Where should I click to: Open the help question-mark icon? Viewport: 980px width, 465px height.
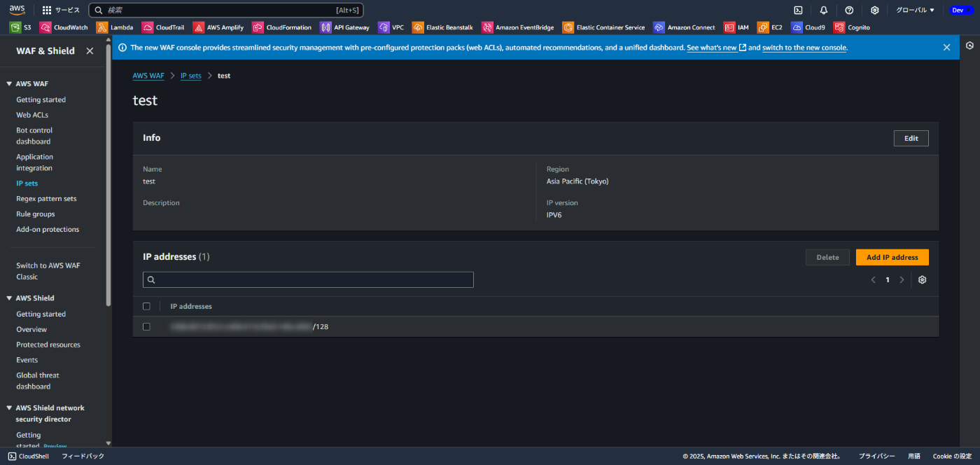click(x=849, y=10)
